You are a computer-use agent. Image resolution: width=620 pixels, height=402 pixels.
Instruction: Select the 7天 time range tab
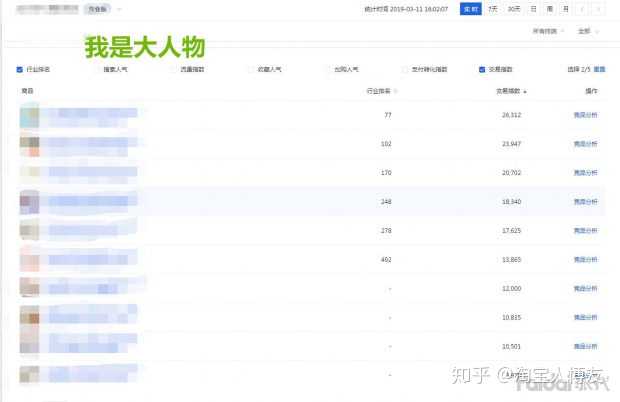(x=492, y=9)
